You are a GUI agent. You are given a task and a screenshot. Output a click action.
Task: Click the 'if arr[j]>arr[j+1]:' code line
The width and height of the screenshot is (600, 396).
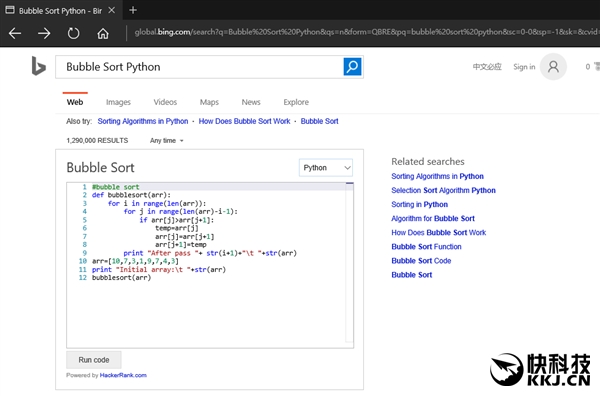[176, 220]
